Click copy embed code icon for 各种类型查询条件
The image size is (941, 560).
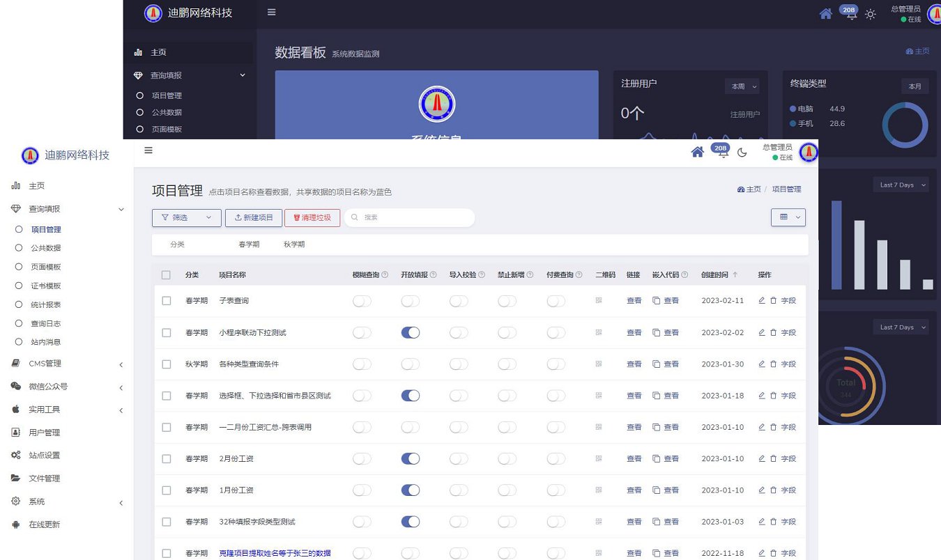click(656, 364)
